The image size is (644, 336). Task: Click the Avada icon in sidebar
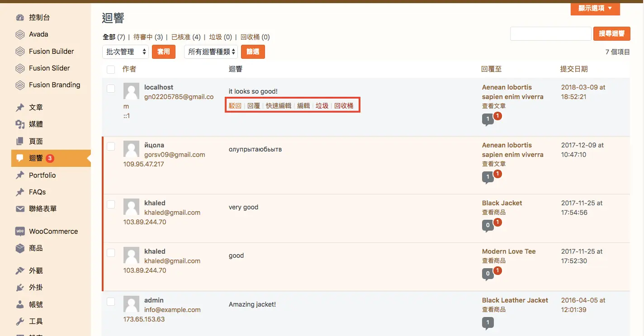pos(20,34)
